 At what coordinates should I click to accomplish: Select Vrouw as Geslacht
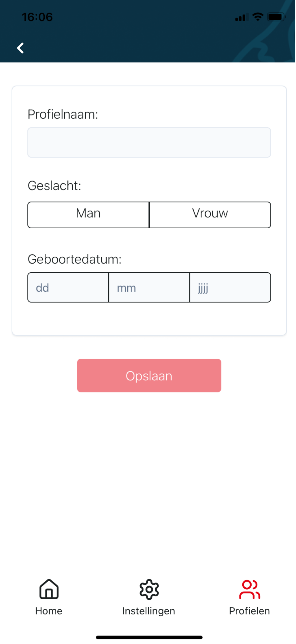click(x=210, y=214)
